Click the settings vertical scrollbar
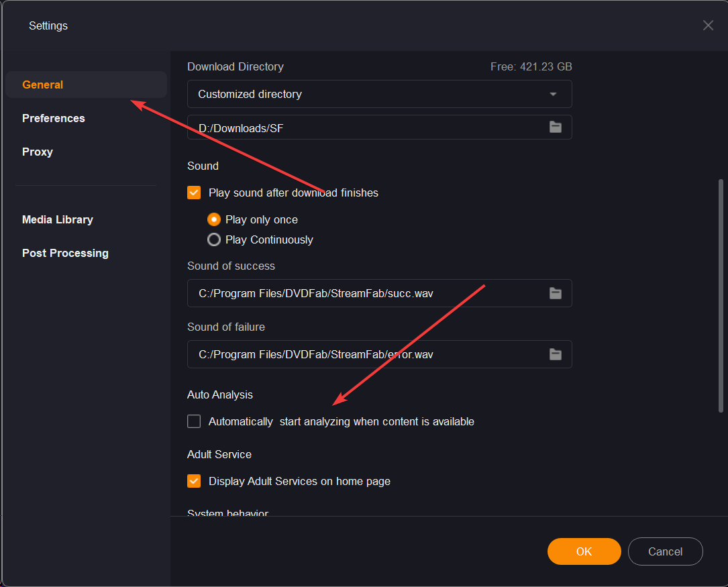The image size is (728, 587). [x=721, y=295]
